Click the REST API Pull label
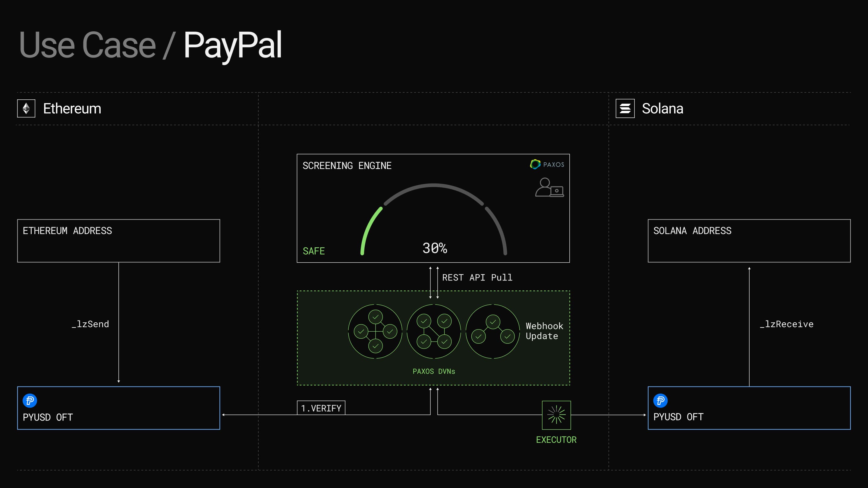Viewport: 868px width, 488px height. [477, 277]
